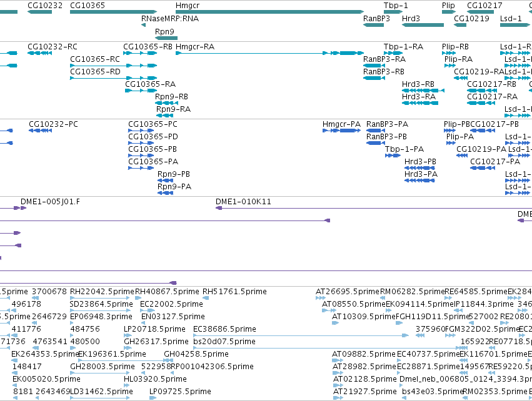Select transcript Plip-RA
Image resolution: width=532 pixels, height=401 pixels.
[458, 59]
